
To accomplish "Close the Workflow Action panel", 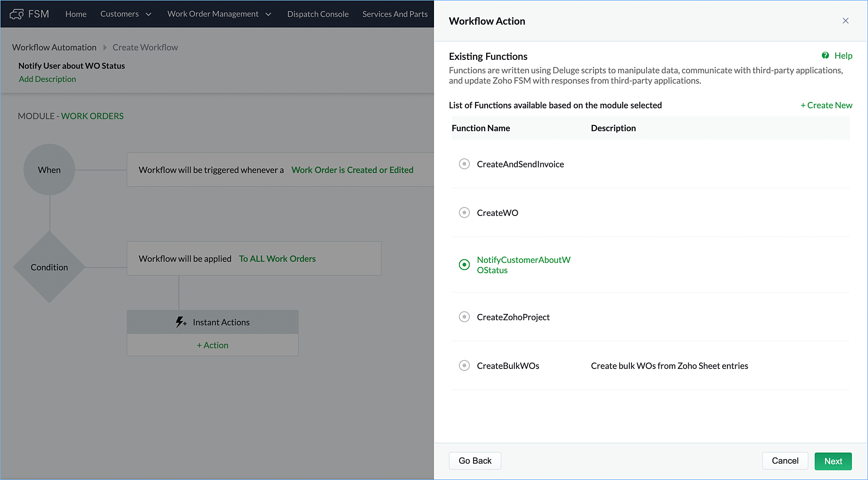I will tap(845, 21).
